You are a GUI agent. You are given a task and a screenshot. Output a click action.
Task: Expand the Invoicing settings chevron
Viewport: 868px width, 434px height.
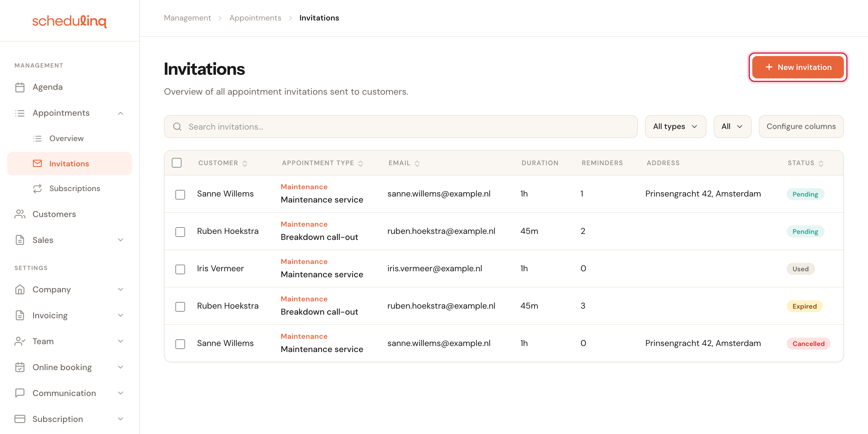coord(121,315)
